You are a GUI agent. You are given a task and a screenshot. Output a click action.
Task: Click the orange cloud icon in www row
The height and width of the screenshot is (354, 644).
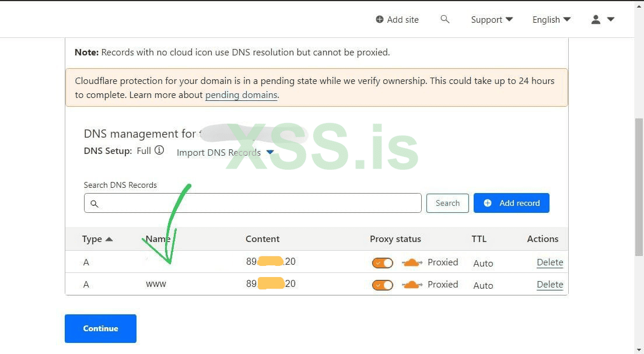(x=412, y=285)
